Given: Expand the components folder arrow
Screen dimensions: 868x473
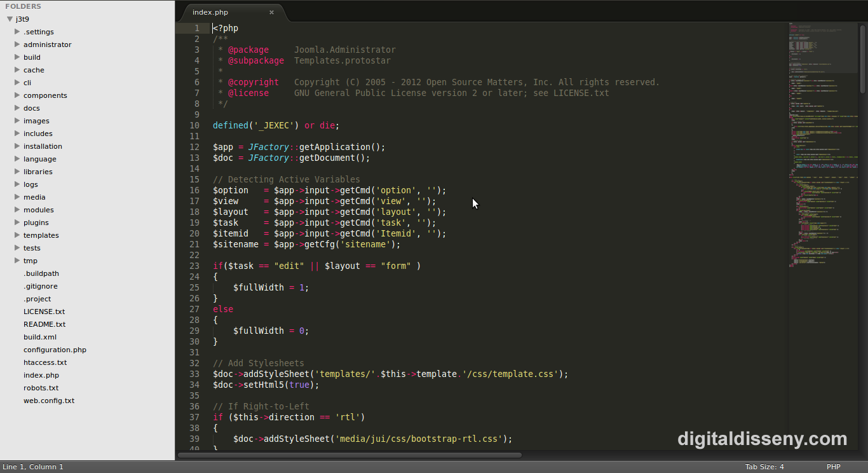Looking at the screenshot, I should [17, 95].
